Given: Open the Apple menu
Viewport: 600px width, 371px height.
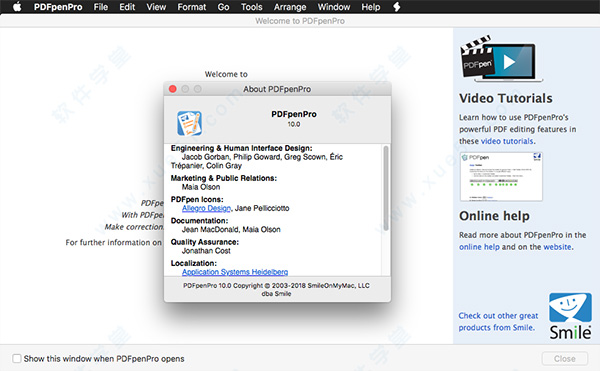Looking at the screenshot, I should 17,7.
